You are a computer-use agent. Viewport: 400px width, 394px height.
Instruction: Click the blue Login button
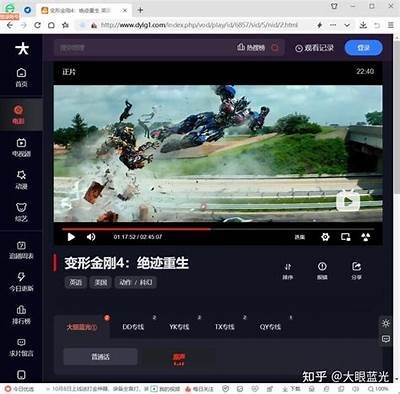pyautogui.click(x=364, y=48)
